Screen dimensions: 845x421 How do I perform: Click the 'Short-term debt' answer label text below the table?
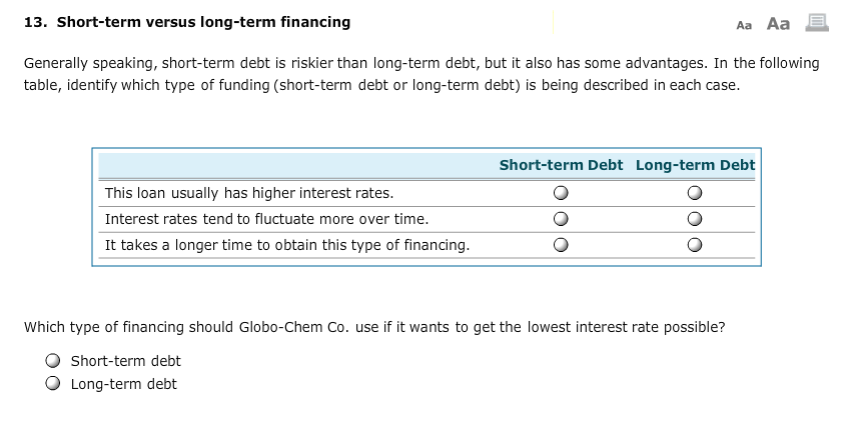click(126, 361)
